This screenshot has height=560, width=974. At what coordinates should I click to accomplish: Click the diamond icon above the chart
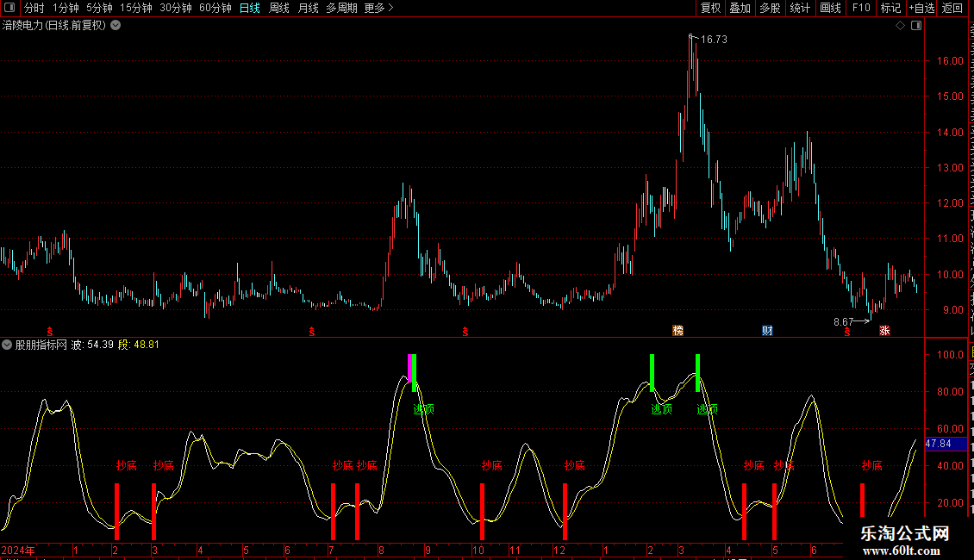click(x=900, y=26)
